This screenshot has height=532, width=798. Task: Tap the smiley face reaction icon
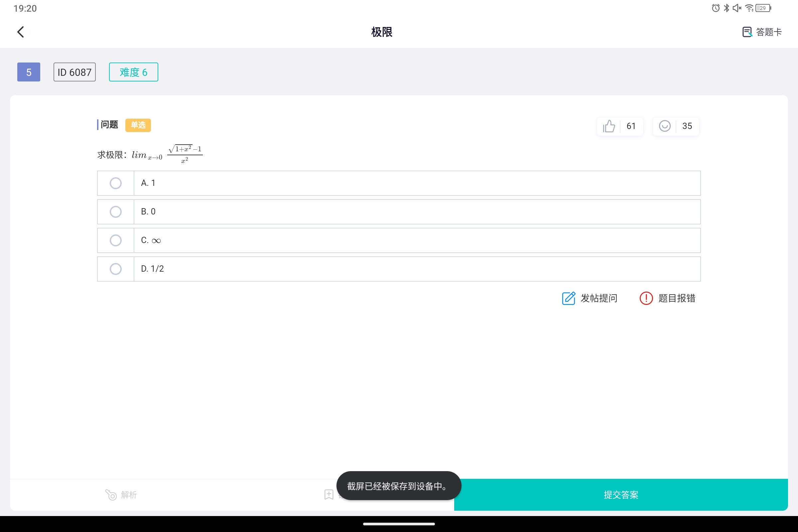pyautogui.click(x=664, y=126)
